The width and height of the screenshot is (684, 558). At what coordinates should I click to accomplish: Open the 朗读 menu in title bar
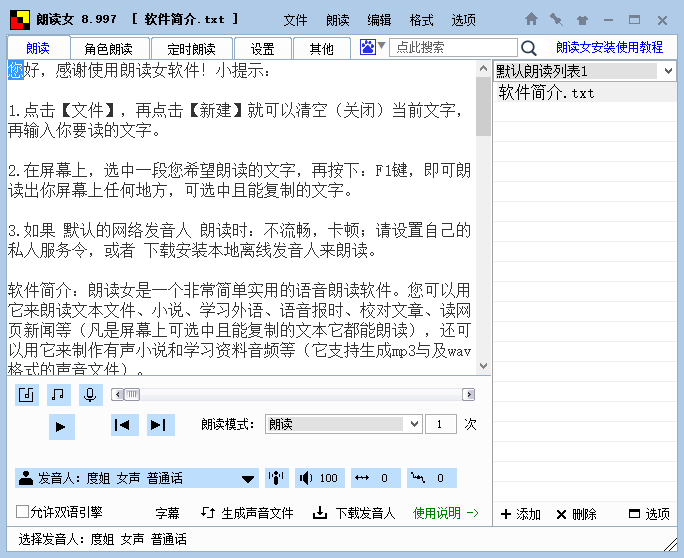pos(338,20)
